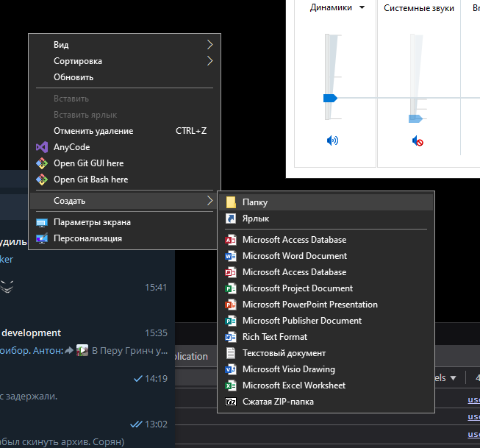Viewport: 480px width, 448px height.
Task: Create a new Папку folder
Action: 326,202
